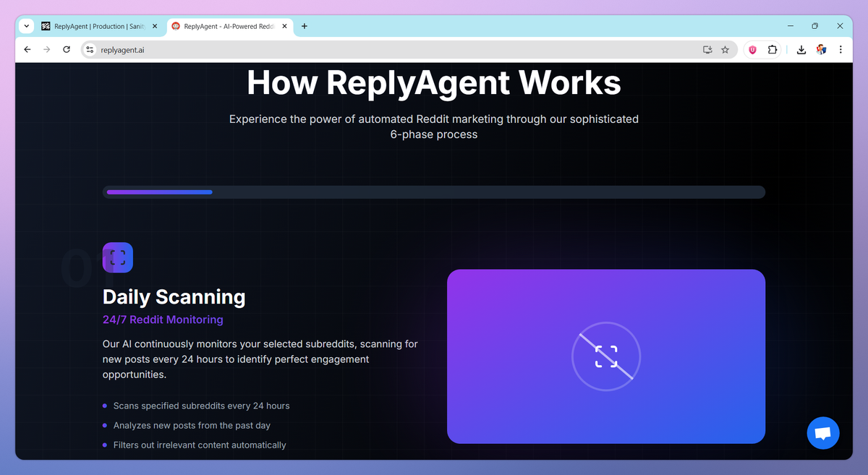Click the phase progress bar
Image resolution: width=868 pixels, height=475 pixels.
coord(434,192)
